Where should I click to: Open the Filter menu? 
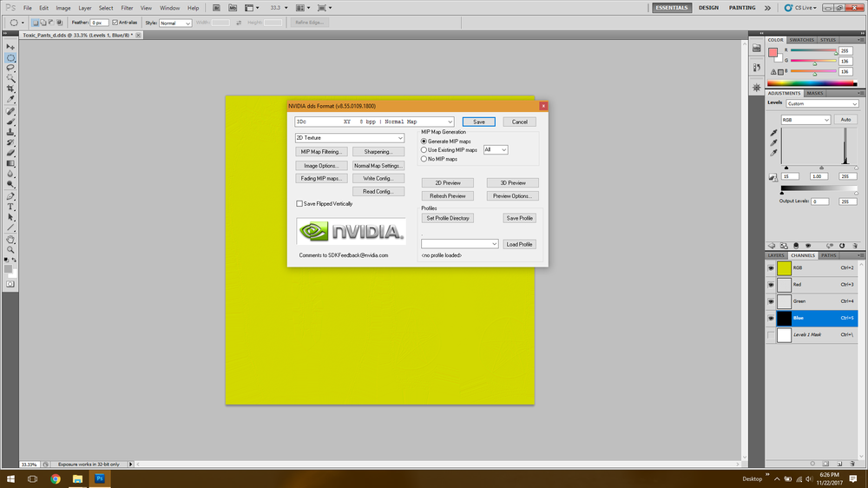127,8
